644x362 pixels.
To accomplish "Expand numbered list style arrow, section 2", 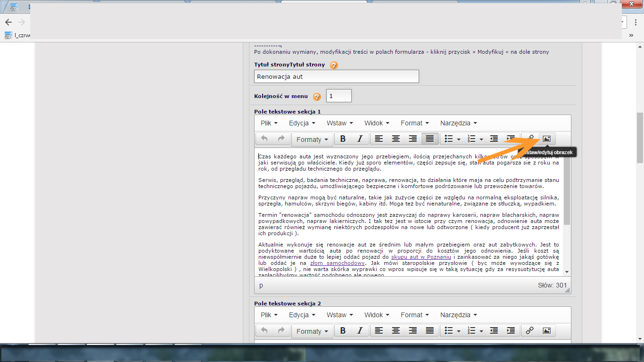I will click(x=481, y=331).
